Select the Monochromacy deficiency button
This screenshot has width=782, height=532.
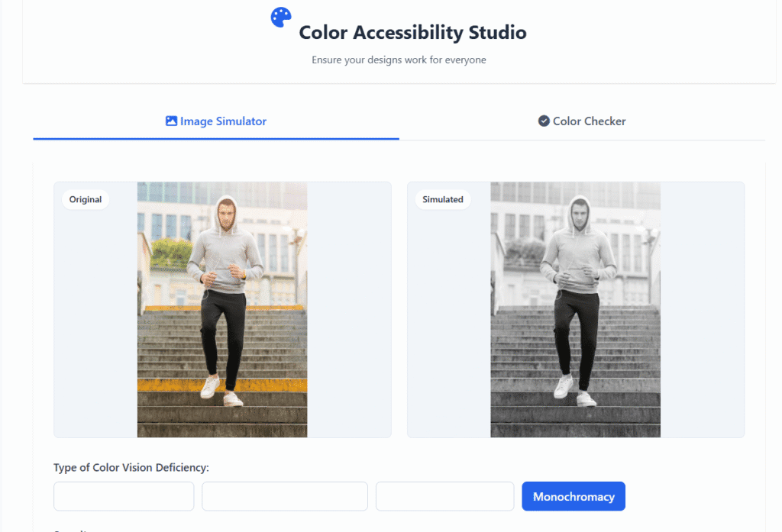[574, 496]
